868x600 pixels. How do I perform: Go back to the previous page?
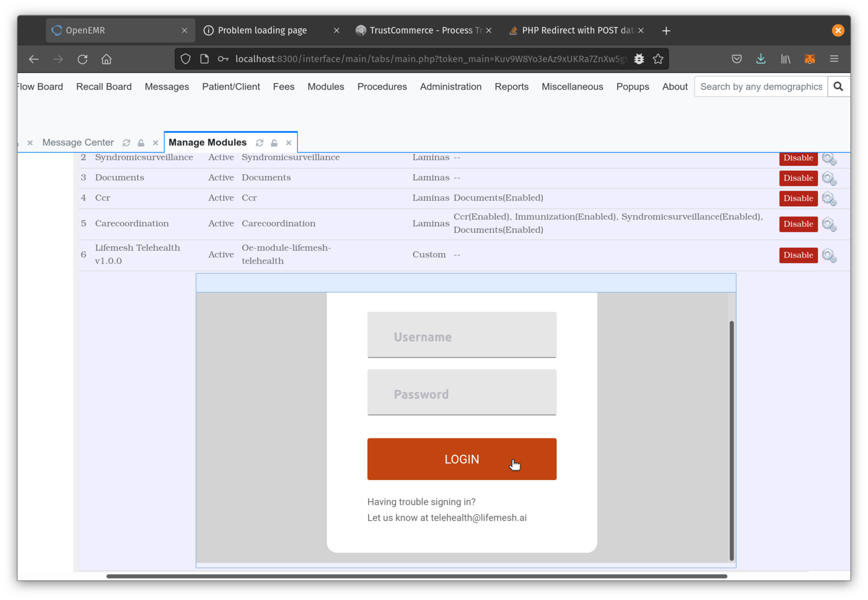[34, 59]
